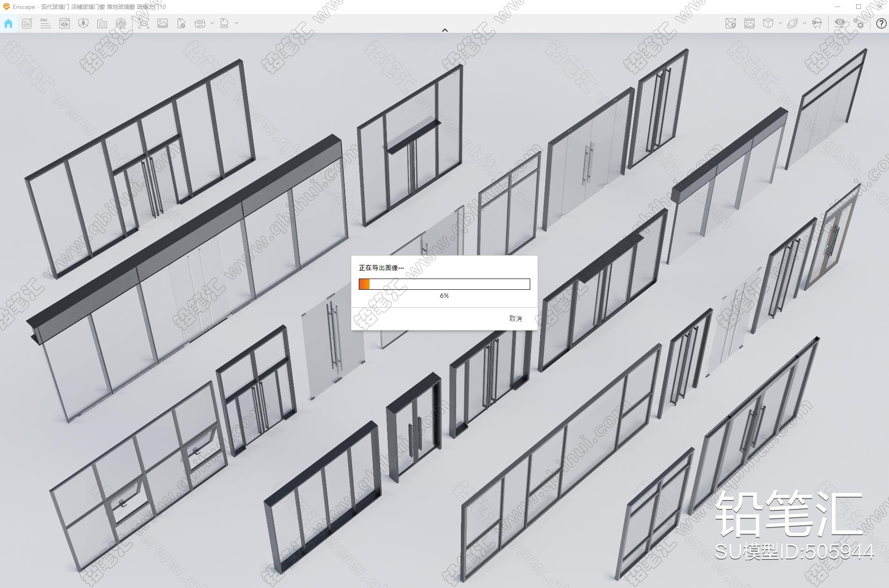The image size is (889, 588).
Task: Collapse the toolbar with the up chevron
Action: click(445, 30)
